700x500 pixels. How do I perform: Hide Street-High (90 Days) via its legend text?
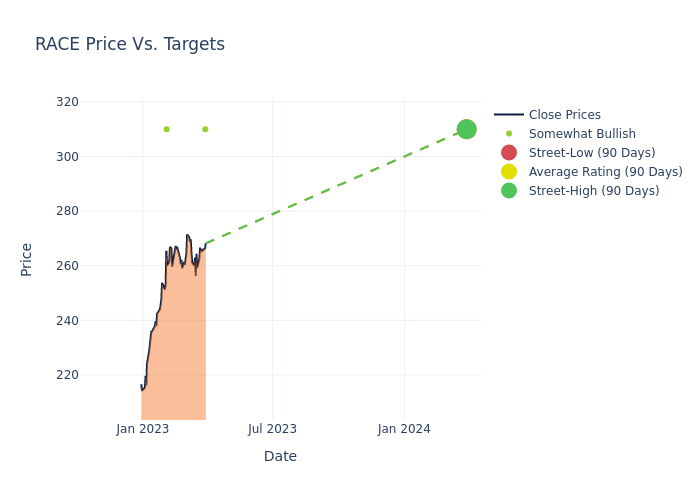coord(594,191)
